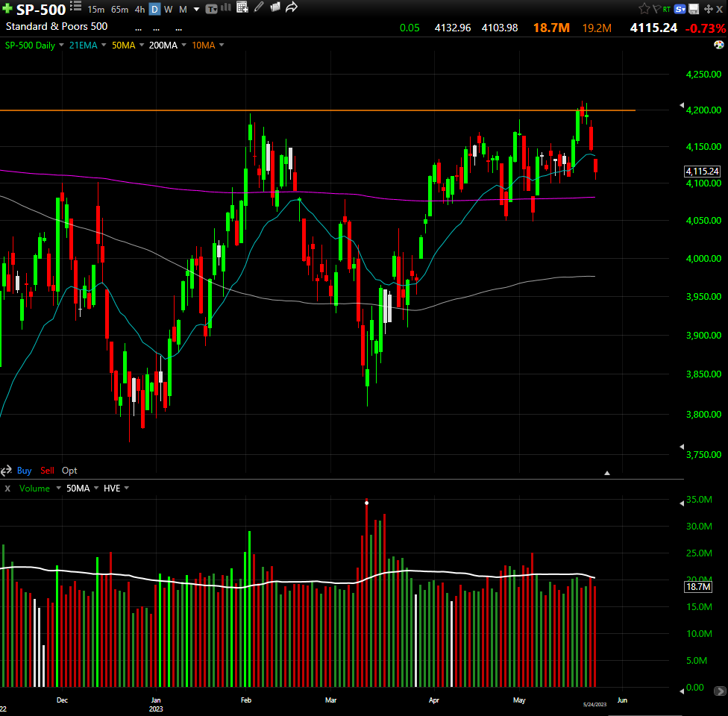Image resolution: width=728 pixels, height=716 pixels.
Task: Open the blue S symbol-link dropdown
Action: click(x=680, y=9)
